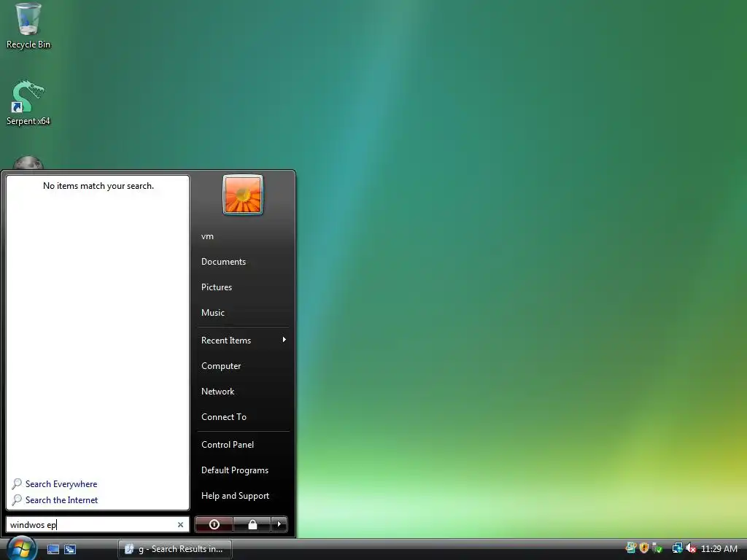The height and width of the screenshot is (560, 747).
Task: Lock the computer with the lock button
Action: (252, 524)
